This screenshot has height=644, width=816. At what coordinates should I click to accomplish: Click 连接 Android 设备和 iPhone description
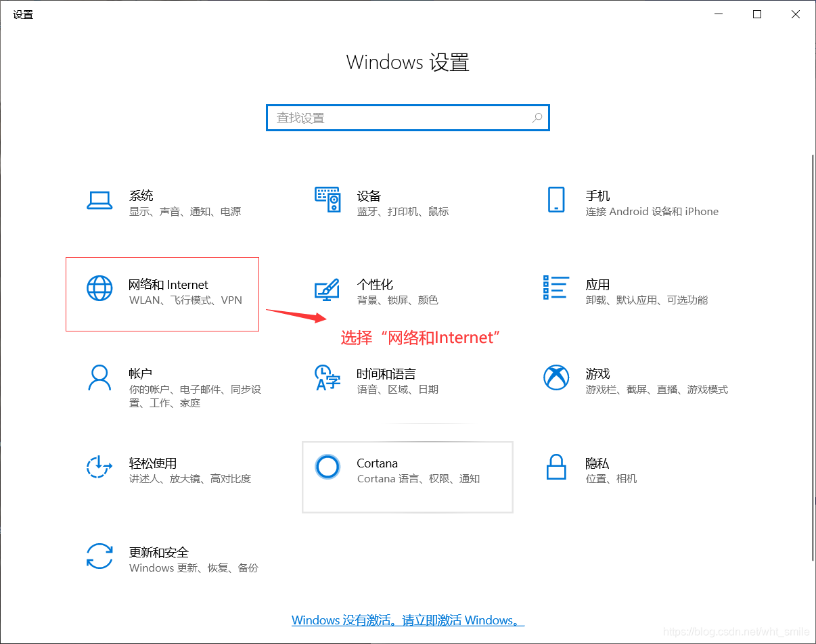(652, 212)
